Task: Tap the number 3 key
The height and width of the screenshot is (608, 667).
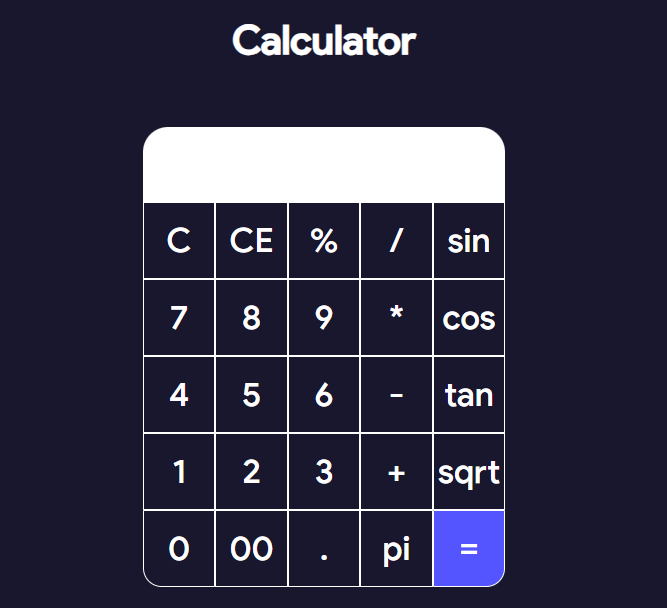Action: pyautogui.click(x=324, y=472)
